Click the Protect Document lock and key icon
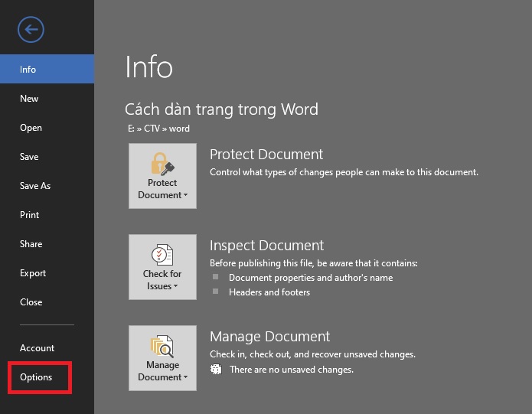The image size is (532, 414). [162, 163]
